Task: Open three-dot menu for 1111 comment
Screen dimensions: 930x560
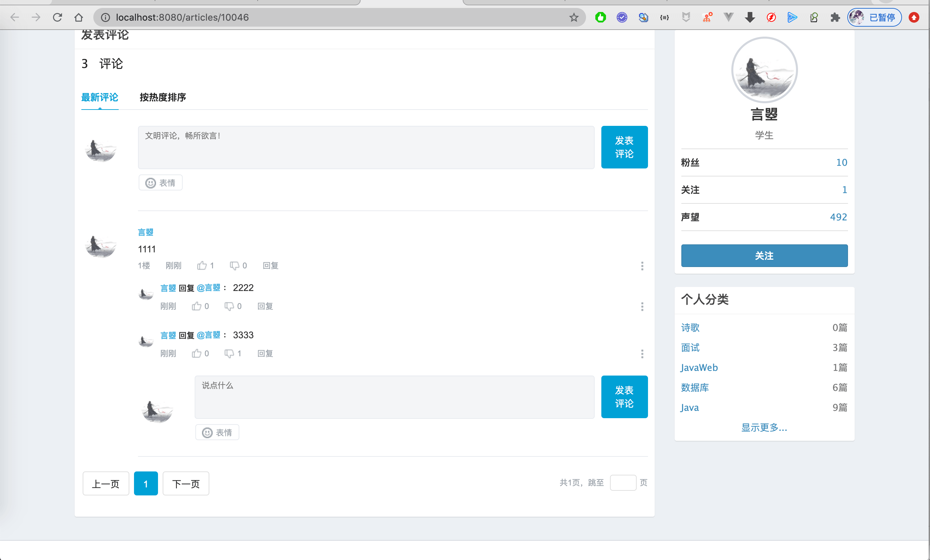Action: pos(642,266)
